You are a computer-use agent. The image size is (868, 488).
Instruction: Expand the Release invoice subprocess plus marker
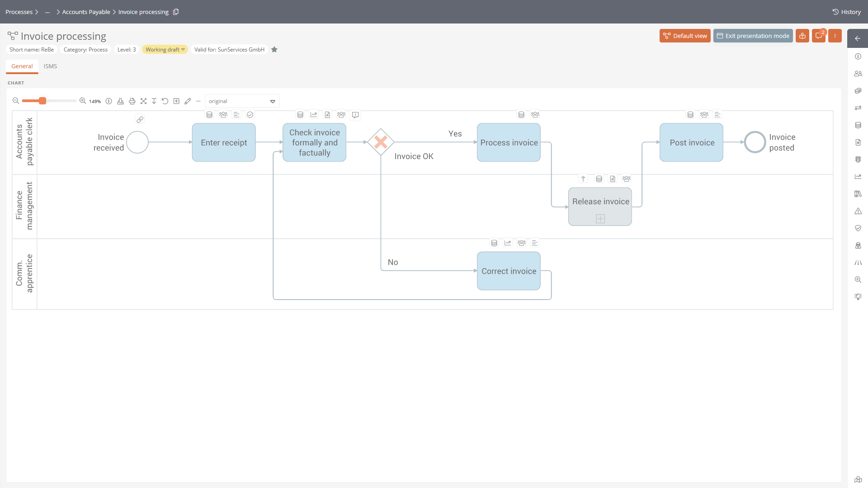pyautogui.click(x=600, y=219)
